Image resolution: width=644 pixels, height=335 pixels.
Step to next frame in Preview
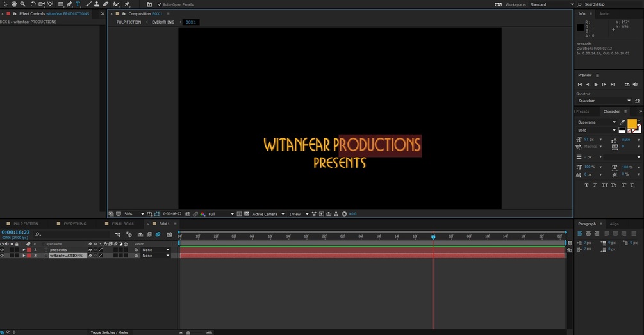pos(604,84)
